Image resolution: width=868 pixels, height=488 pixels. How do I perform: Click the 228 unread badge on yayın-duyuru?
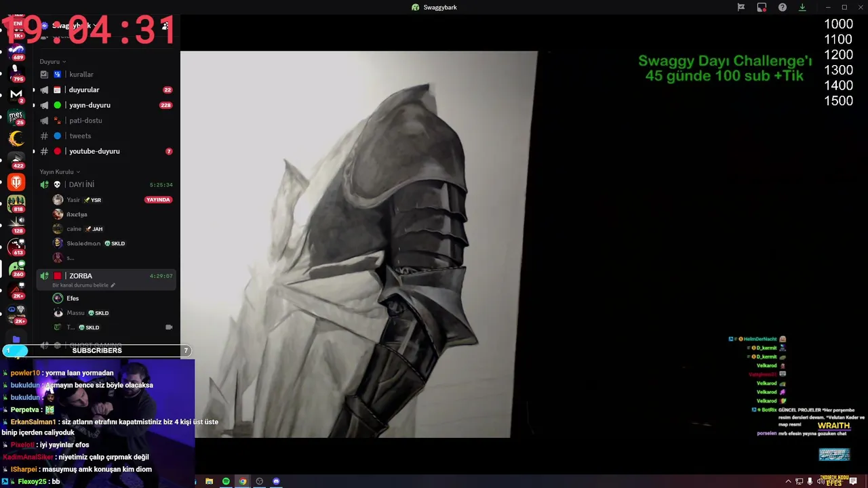point(165,106)
